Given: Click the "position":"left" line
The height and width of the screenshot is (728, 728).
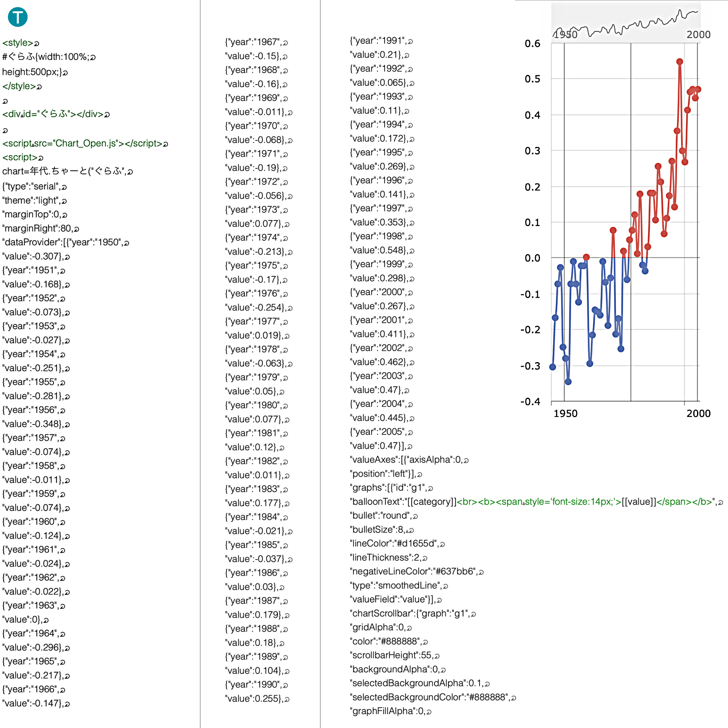Looking at the screenshot, I should pyautogui.click(x=386, y=474).
